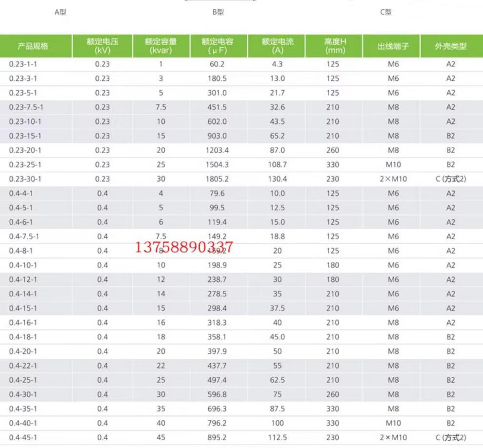Click the 高度H (mm) column header
The height and width of the screenshot is (448, 483).
pos(336,46)
